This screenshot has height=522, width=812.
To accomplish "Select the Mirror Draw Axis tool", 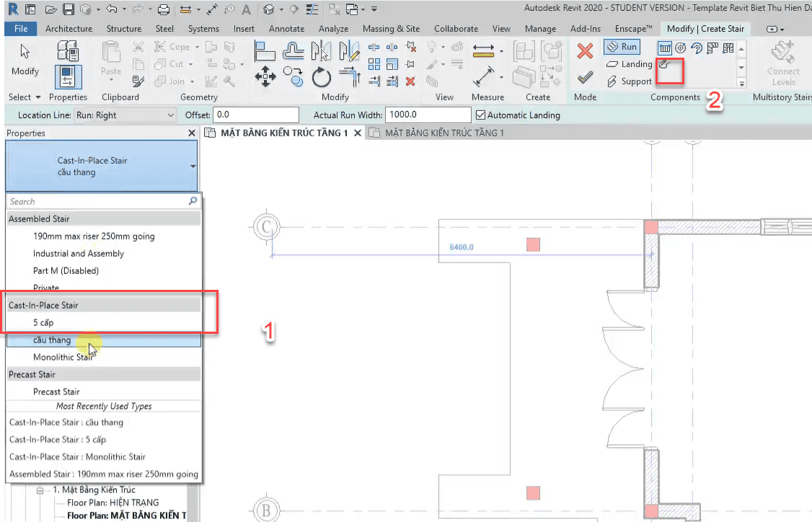I will click(x=350, y=51).
